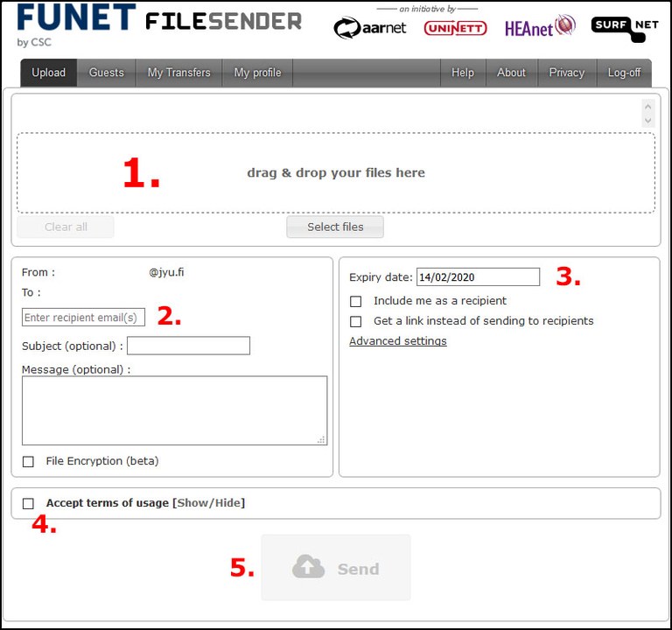Log off via the Log-off tab
This screenshot has width=672, height=630.
click(625, 73)
